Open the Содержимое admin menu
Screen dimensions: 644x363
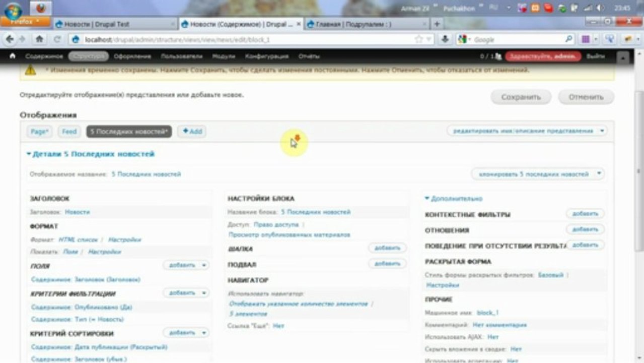point(44,56)
